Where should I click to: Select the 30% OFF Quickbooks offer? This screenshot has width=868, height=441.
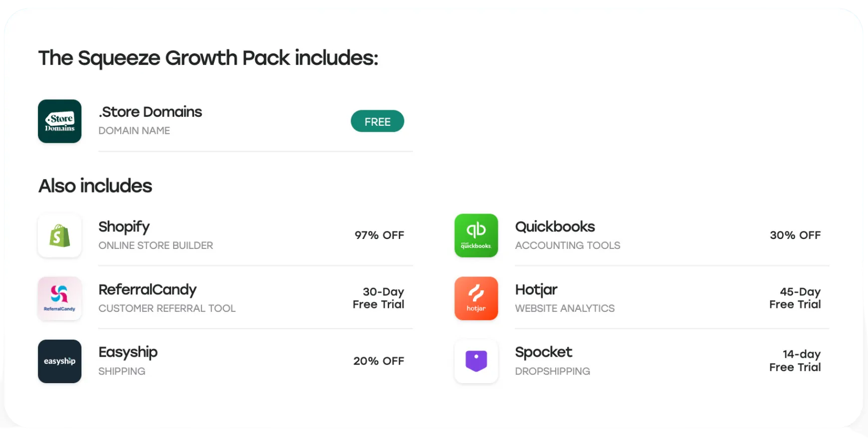click(795, 235)
